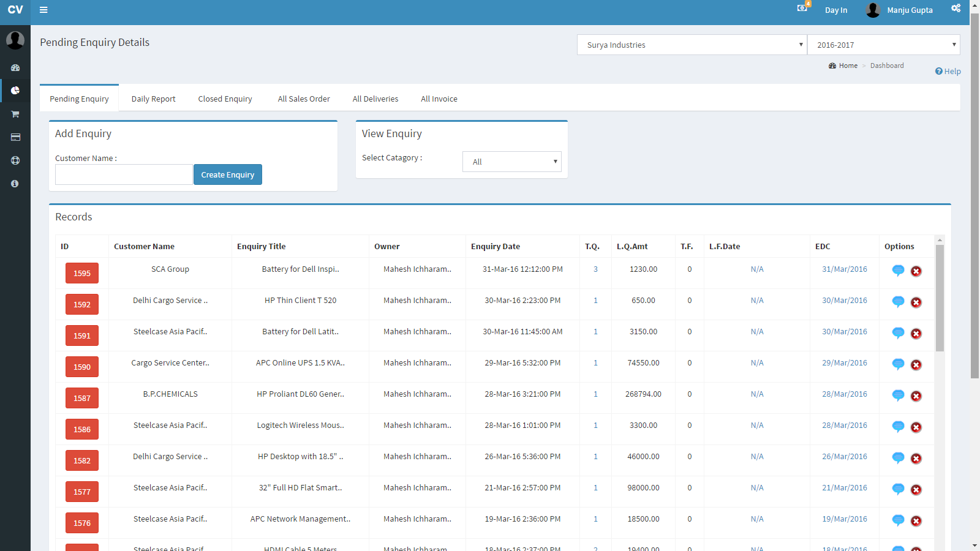Screen dimensions: 980x551
Task: Click the Enquiry Date column header
Action: (x=496, y=246)
